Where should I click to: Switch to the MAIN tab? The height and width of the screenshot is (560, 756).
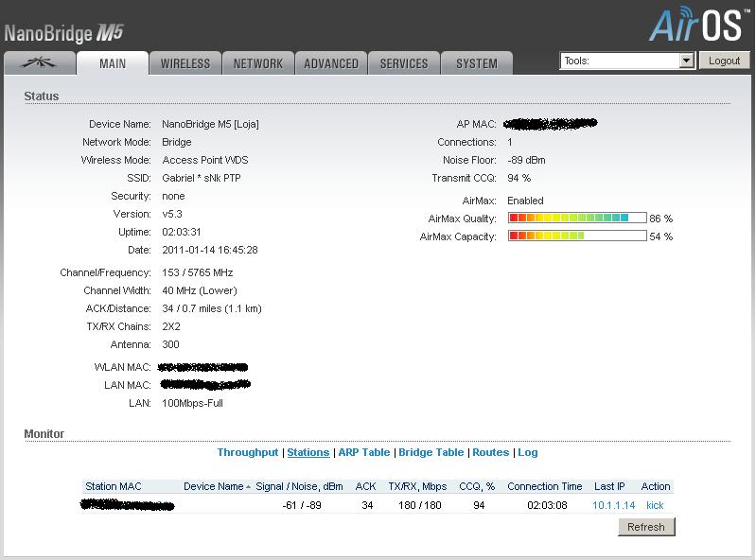point(113,63)
